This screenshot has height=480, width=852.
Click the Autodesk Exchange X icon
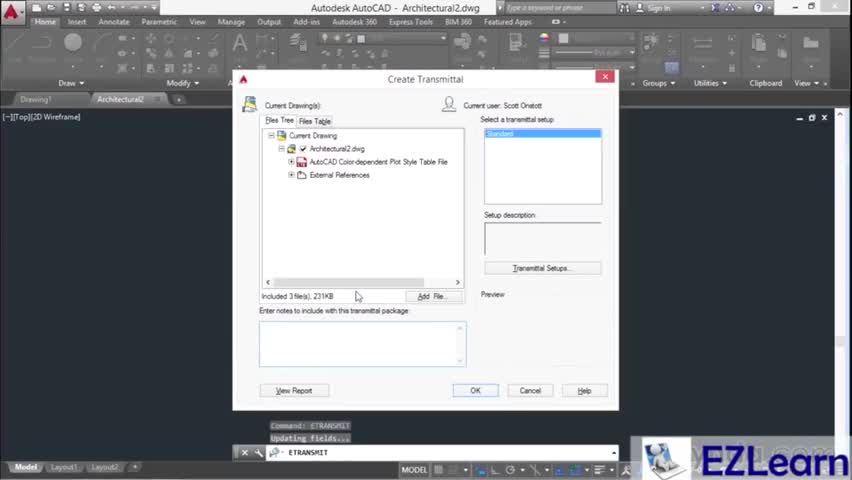[x=716, y=8]
